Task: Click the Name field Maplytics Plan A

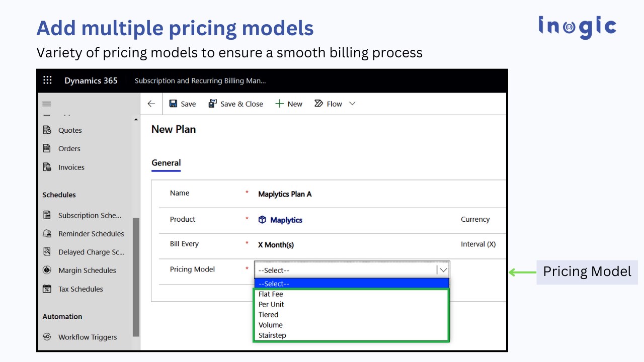Action: point(285,194)
